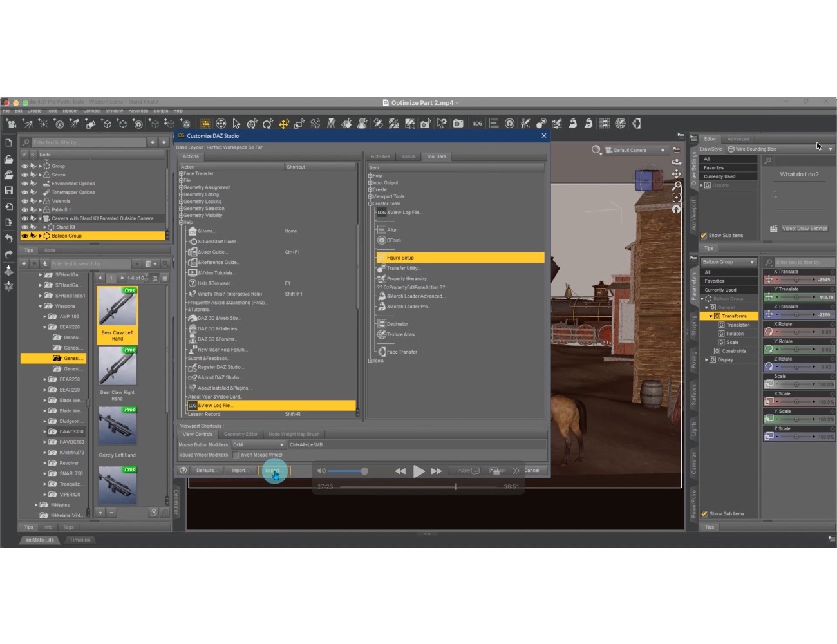Toggle selectable arrow for Tonemapper Options
Screen dimensions: 837x644
click(x=33, y=192)
